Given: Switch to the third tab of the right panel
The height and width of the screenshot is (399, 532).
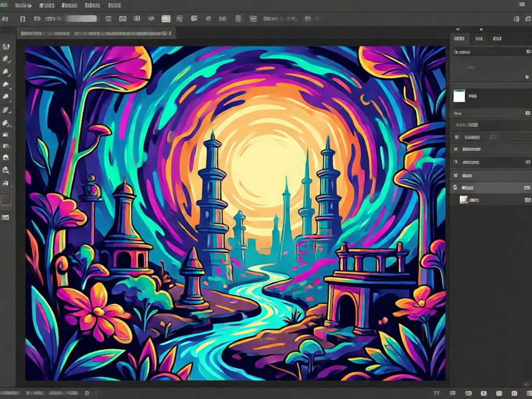Looking at the screenshot, I should (x=497, y=38).
